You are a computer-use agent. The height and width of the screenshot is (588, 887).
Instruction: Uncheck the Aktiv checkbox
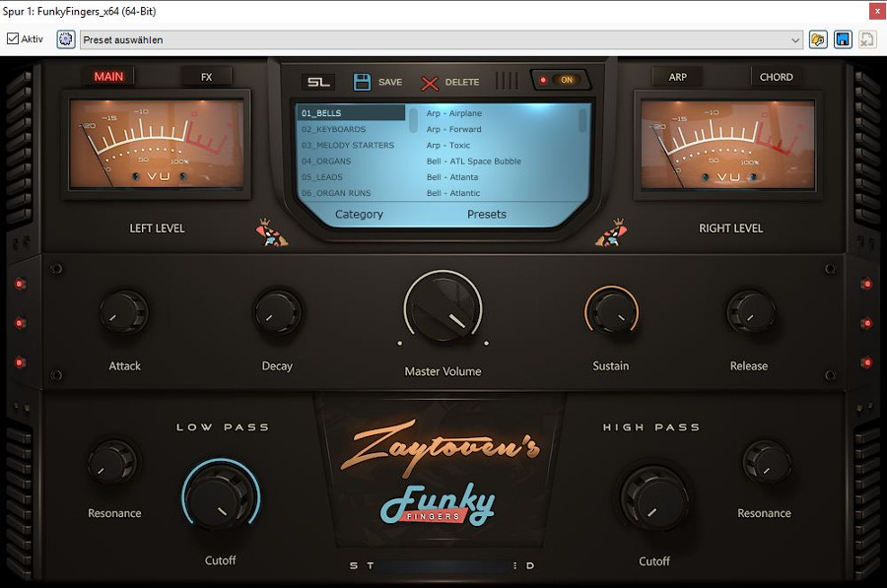[13, 38]
